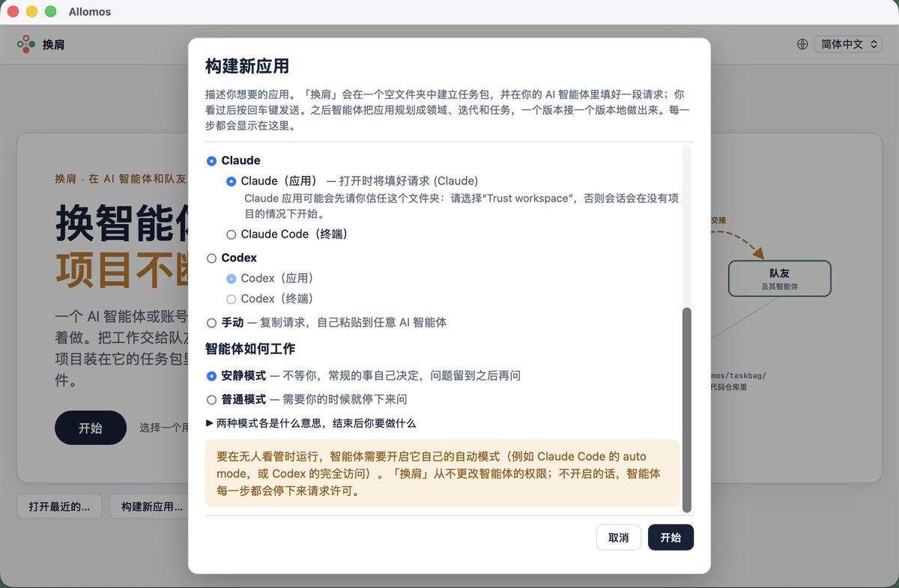Click the 换肩 app logo icon
The width and height of the screenshot is (899, 588).
(26, 44)
